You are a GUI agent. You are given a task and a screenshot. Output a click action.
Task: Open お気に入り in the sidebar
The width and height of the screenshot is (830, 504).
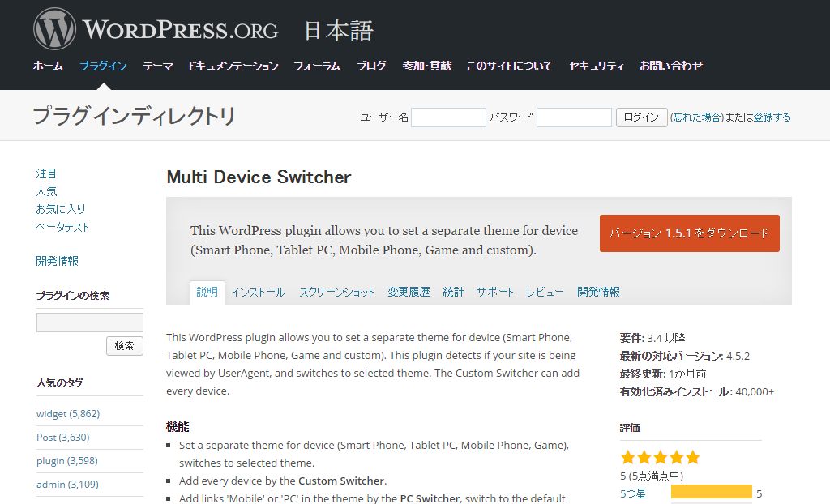pyautogui.click(x=60, y=209)
